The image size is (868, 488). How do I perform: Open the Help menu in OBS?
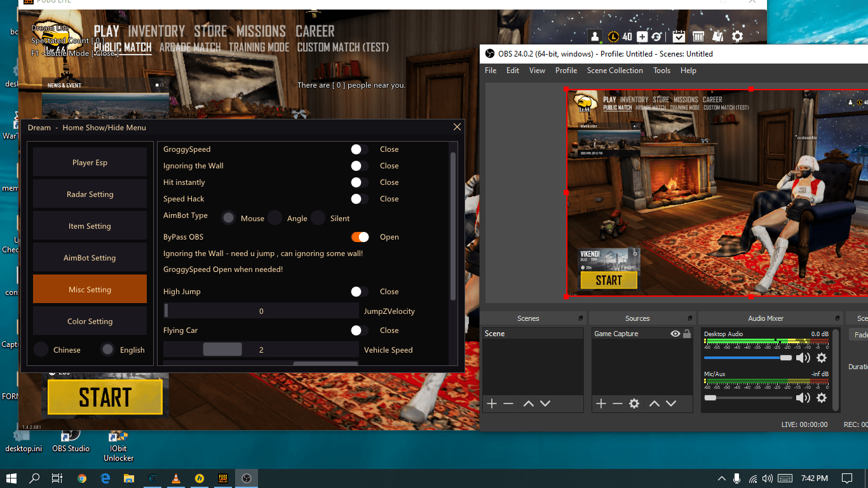pyautogui.click(x=688, y=71)
